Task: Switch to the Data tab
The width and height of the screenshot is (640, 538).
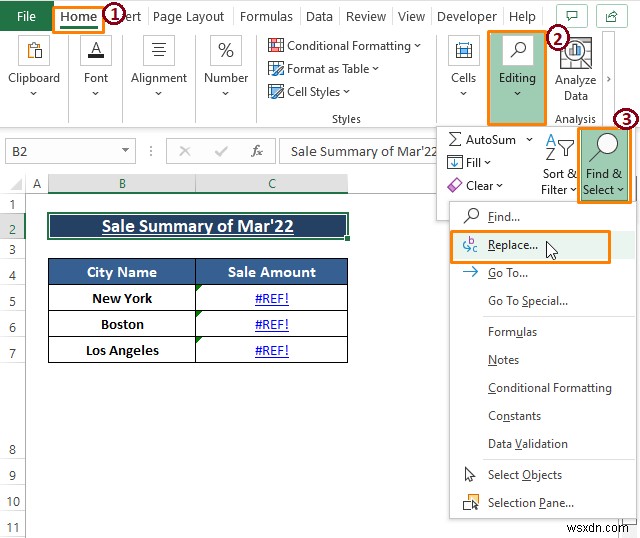Action: 319,16
